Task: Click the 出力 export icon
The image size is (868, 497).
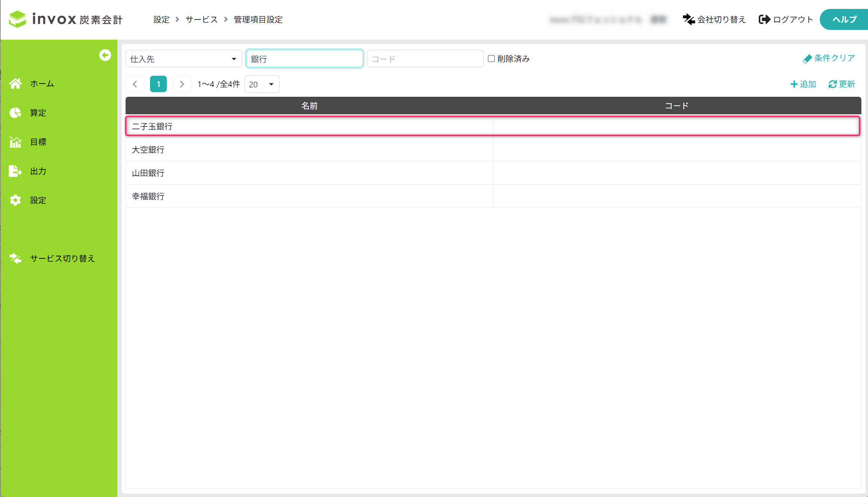Action: click(x=16, y=171)
